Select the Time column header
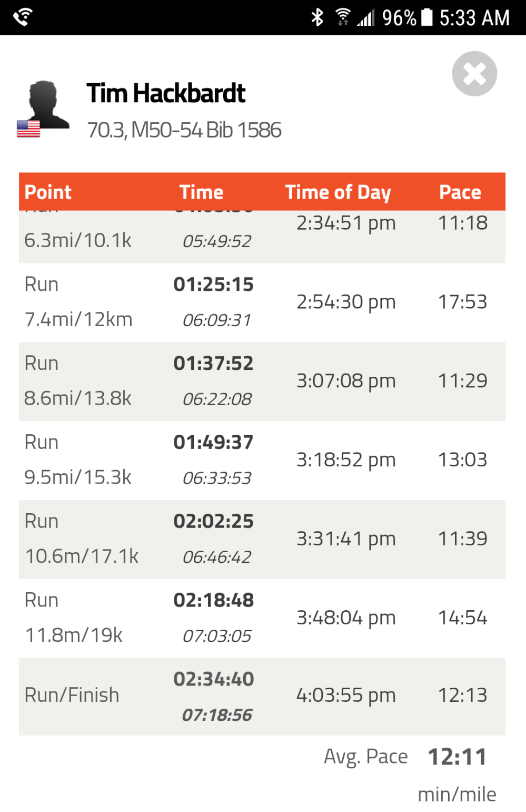 coord(201,192)
